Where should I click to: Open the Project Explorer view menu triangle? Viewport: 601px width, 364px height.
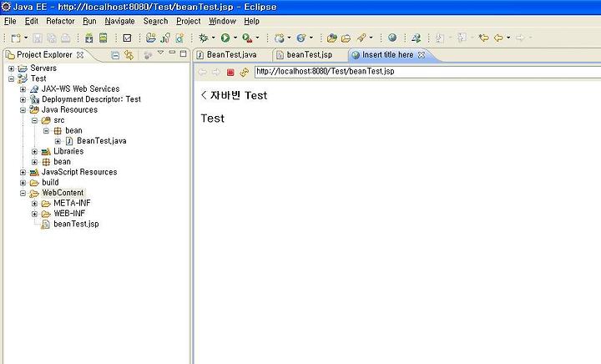pos(160,53)
